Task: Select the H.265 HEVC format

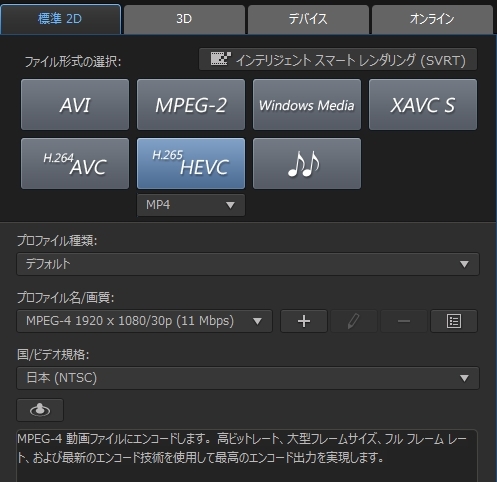Action: coord(191,164)
